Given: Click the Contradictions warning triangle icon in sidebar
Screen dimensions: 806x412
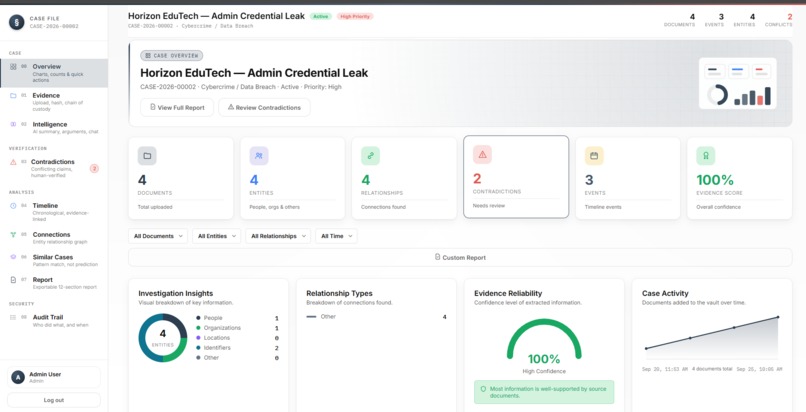Looking at the screenshot, I should click(13, 162).
